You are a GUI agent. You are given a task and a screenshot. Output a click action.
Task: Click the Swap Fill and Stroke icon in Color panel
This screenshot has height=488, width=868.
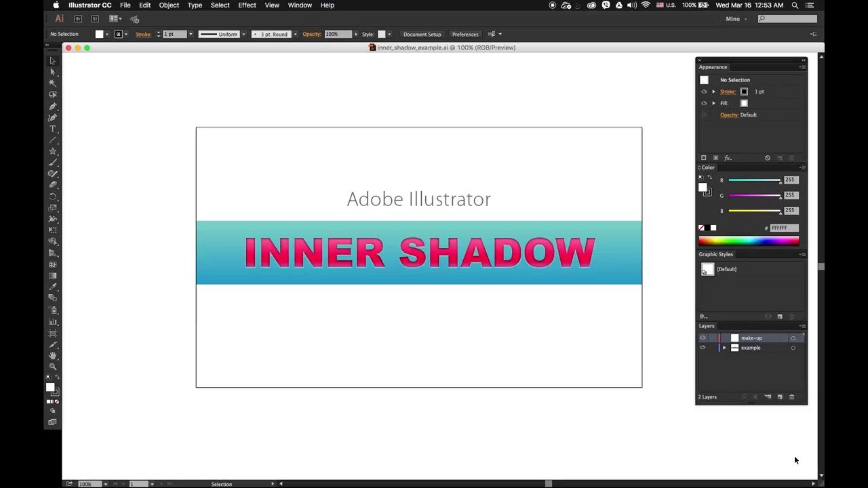coord(709,178)
